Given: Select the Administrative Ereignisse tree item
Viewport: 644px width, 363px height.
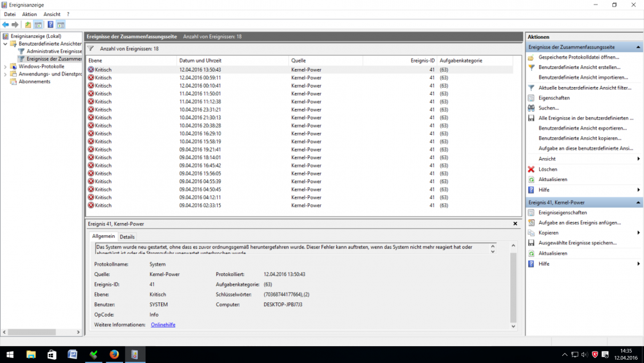Looking at the screenshot, I should point(54,51).
